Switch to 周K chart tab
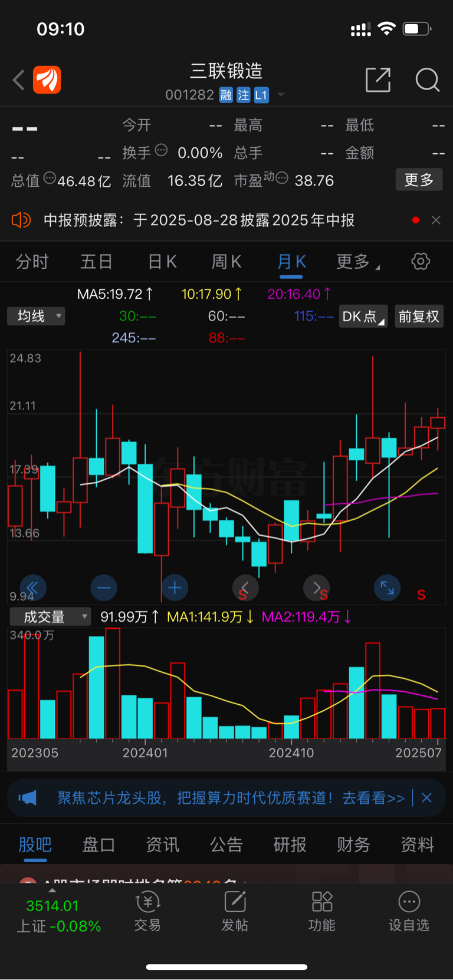453x980 pixels. (226, 262)
